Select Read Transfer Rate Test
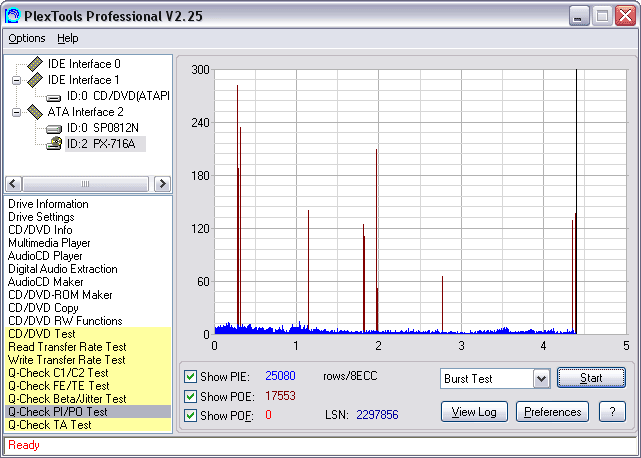The image size is (641, 458). coord(88,347)
